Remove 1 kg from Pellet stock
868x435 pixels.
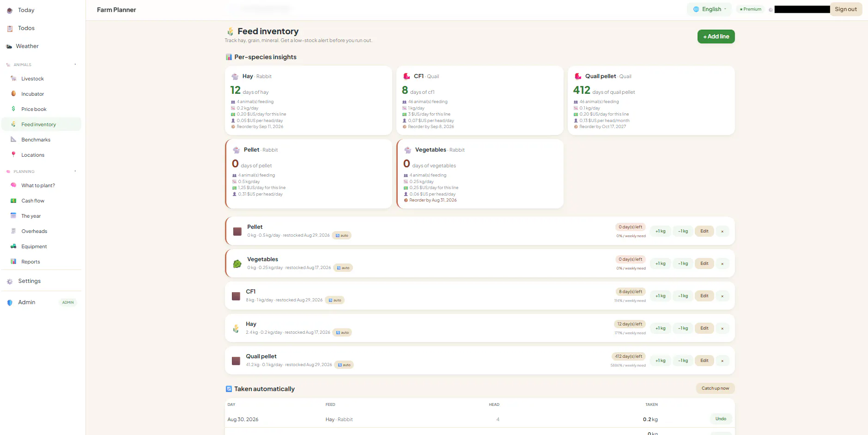point(683,231)
